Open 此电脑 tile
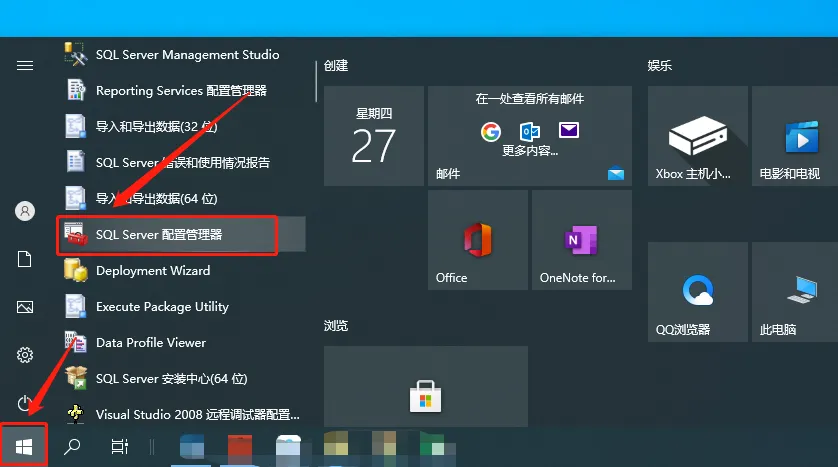Viewport: 838px width, 467px height. [x=795, y=292]
